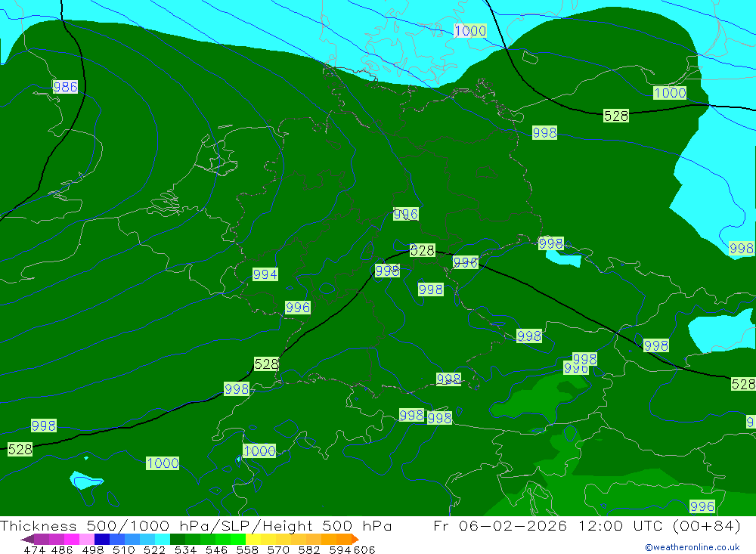This screenshot has width=756, height=554.
Task: Click the ©weatheronline.co.uk credit link
Action: [x=692, y=547]
